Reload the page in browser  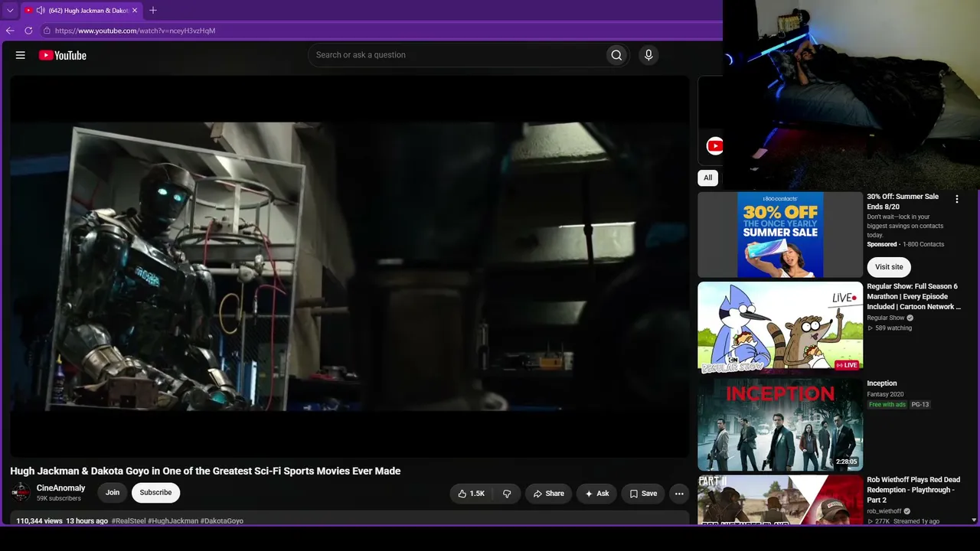tap(28, 31)
